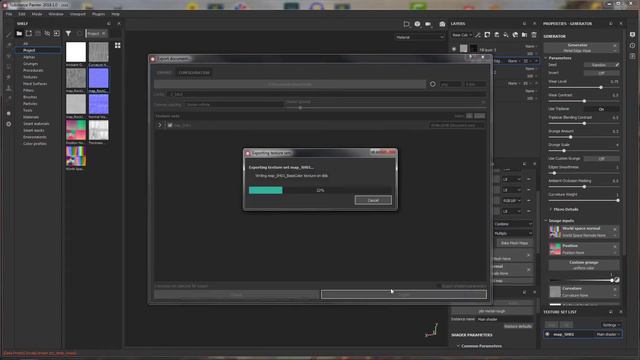Click the add mask icon in Layers
This screenshot has width=640, height=360.
487,35
